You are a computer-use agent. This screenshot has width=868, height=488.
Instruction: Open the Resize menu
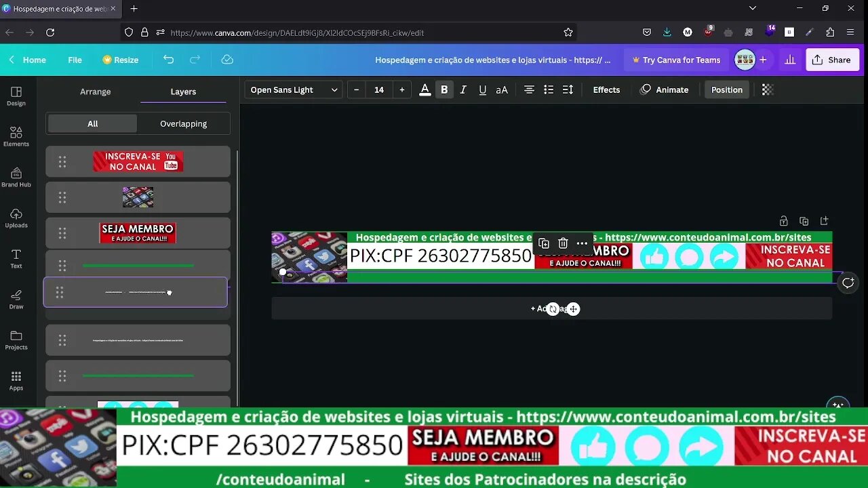pyautogui.click(x=120, y=60)
